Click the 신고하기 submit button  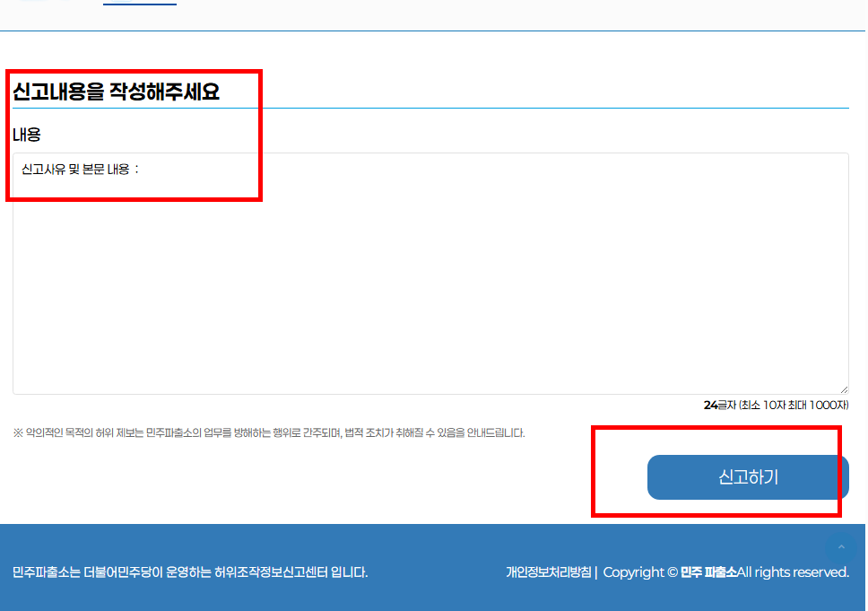[747, 477]
